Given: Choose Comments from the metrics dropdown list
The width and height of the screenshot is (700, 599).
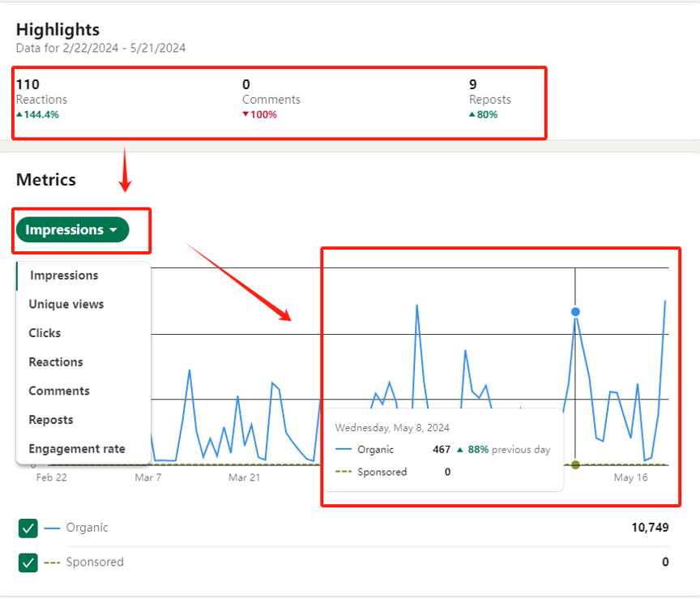Looking at the screenshot, I should coord(83,391).
